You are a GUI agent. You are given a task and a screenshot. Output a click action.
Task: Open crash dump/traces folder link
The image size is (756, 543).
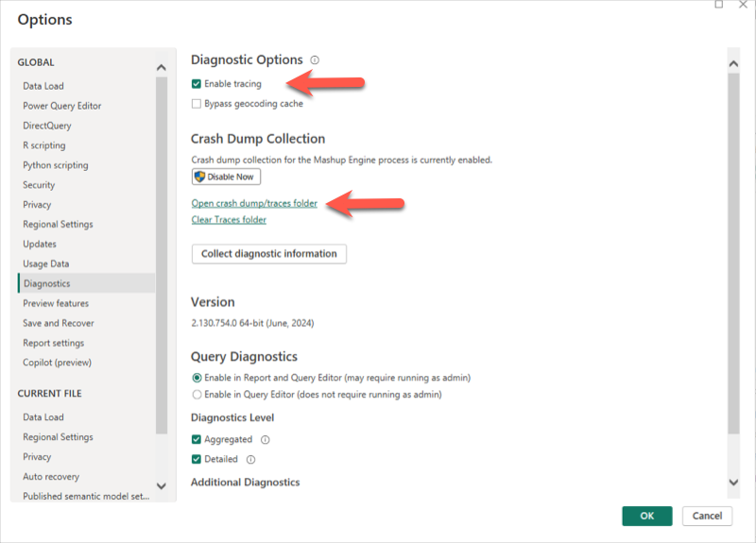point(254,203)
